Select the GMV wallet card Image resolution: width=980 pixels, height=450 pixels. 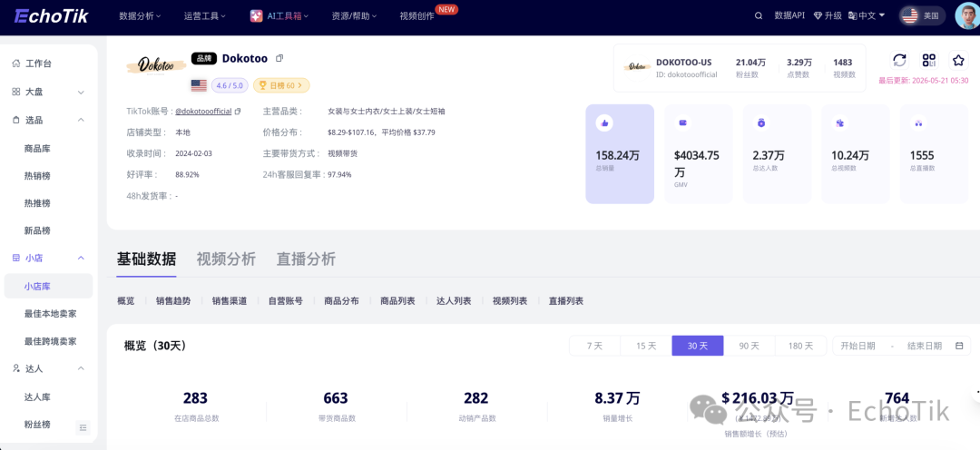[x=698, y=153]
